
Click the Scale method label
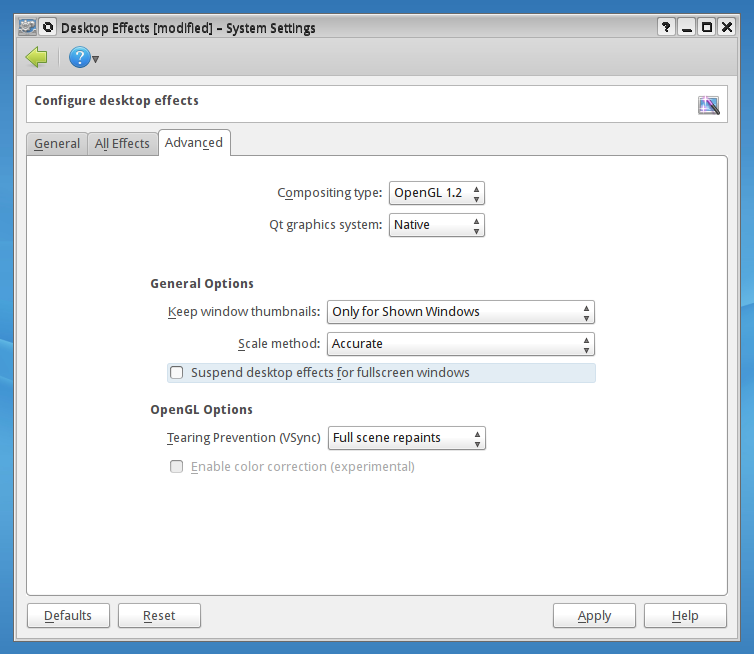279,344
